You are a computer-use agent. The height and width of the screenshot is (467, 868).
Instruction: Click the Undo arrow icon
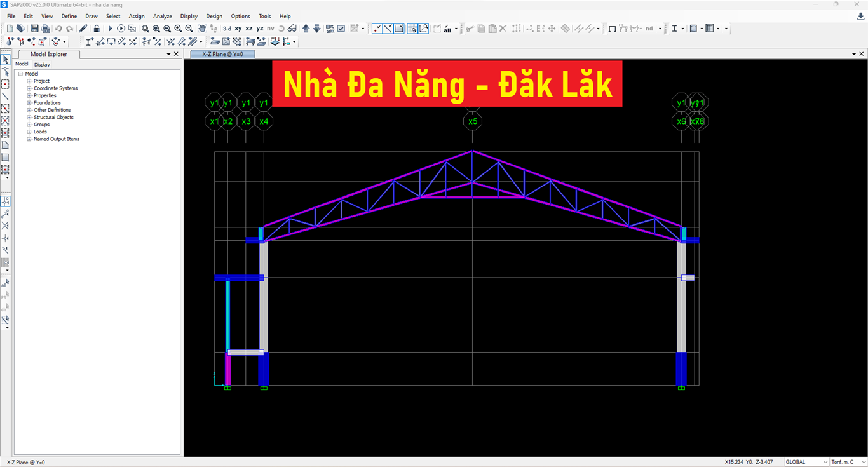[x=58, y=29]
